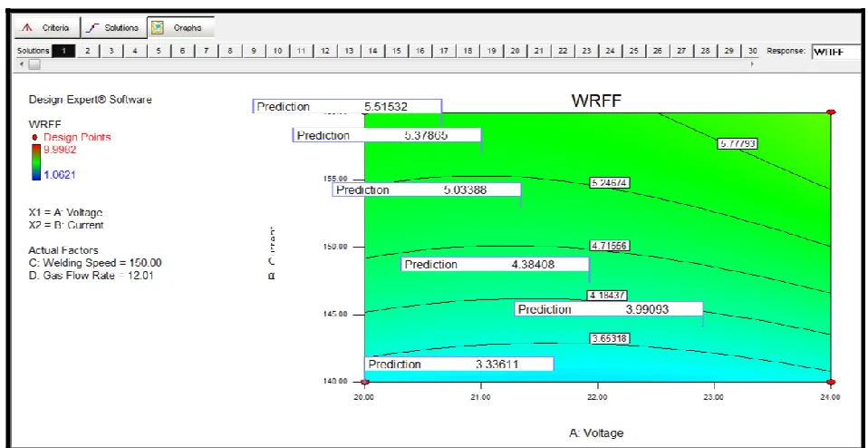Select solution number 6

182,51
